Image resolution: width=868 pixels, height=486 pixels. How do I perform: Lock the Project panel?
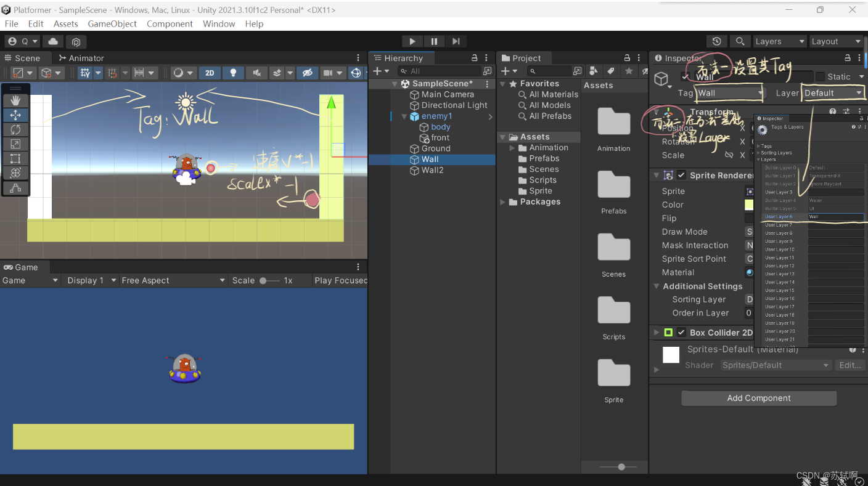(x=628, y=58)
